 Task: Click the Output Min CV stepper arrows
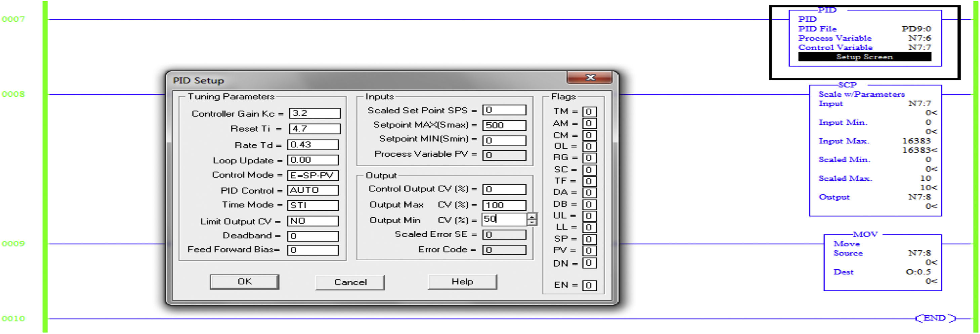click(x=532, y=219)
